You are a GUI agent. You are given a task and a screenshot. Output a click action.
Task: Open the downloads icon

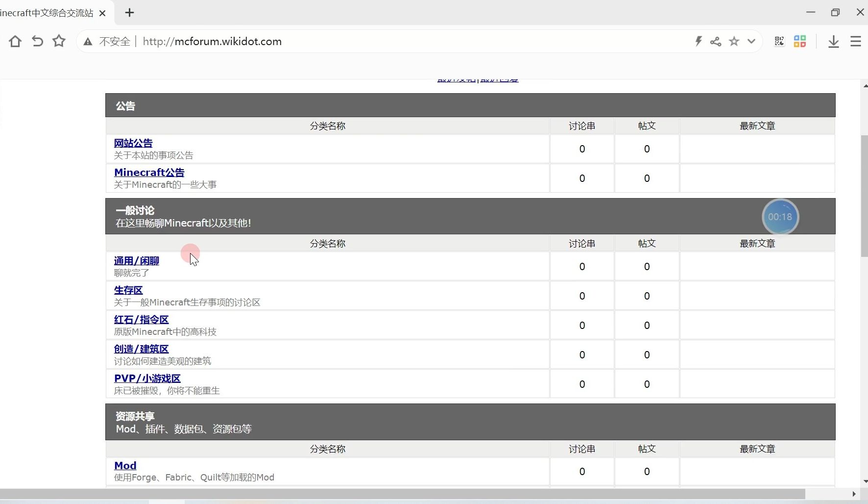click(833, 42)
